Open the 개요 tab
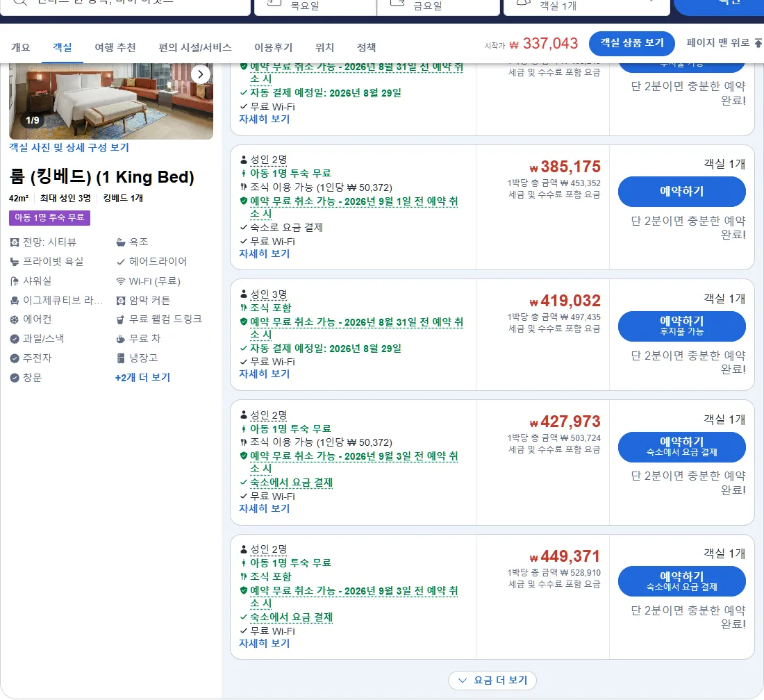764x700 pixels. click(21, 48)
